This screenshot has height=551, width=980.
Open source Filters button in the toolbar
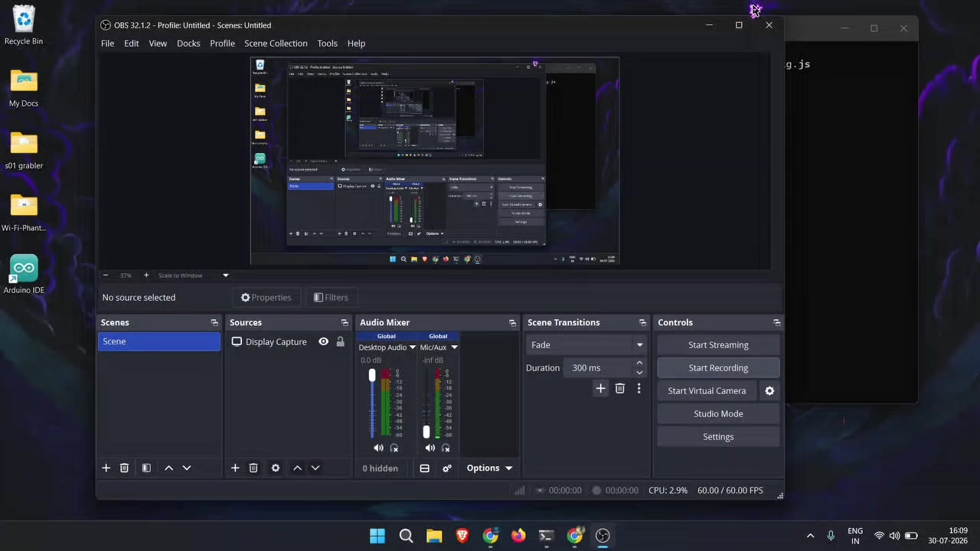click(331, 298)
